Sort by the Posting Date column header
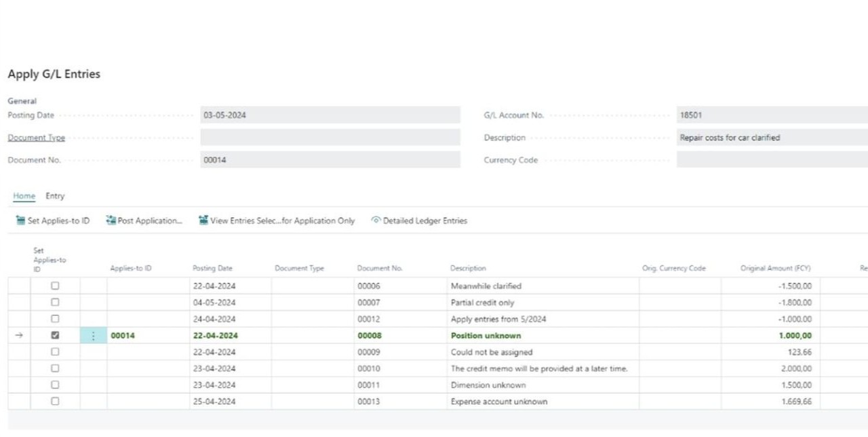Image resolution: width=868 pixels, height=437 pixels. click(212, 269)
